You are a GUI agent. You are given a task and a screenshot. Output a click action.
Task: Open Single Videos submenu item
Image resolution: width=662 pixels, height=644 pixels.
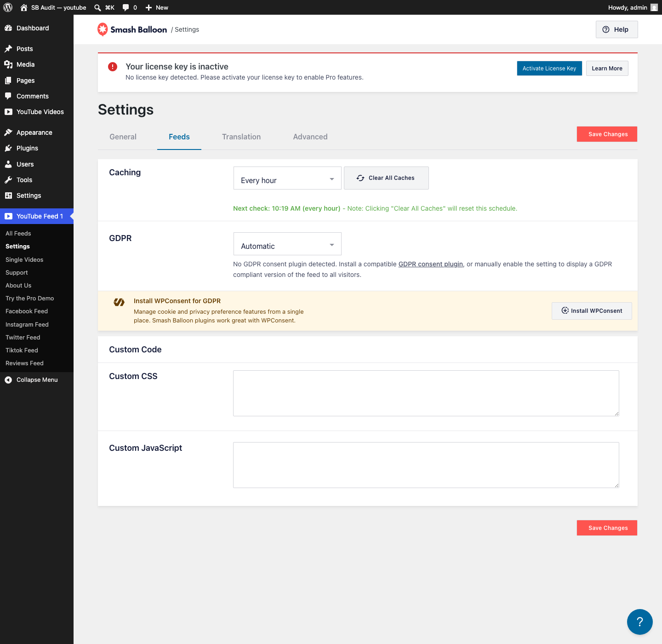pyautogui.click(x=24, y=260)
